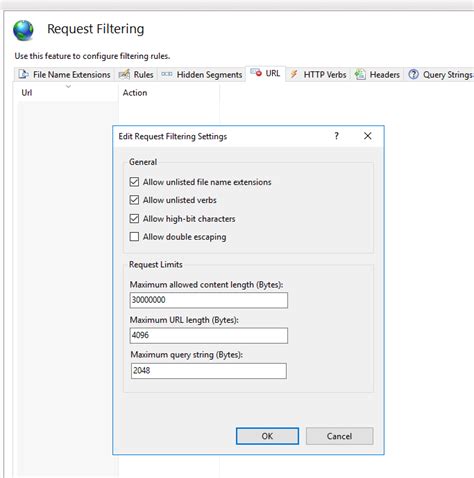This screenshot has height=478, width=474.
Task: Open dialog help question mark
Action: (337, 136)
